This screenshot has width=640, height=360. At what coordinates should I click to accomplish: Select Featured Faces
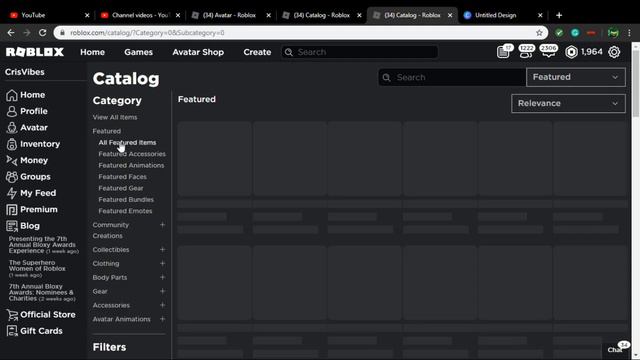coord(122,177)
